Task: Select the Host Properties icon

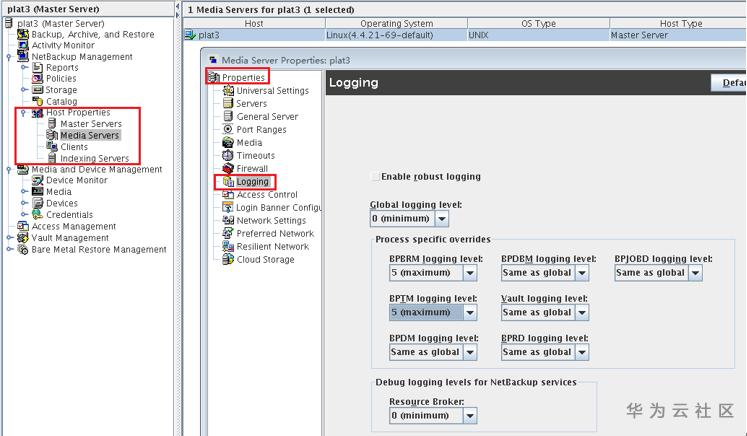Action: pyautogui.click(x=37, y=113)
